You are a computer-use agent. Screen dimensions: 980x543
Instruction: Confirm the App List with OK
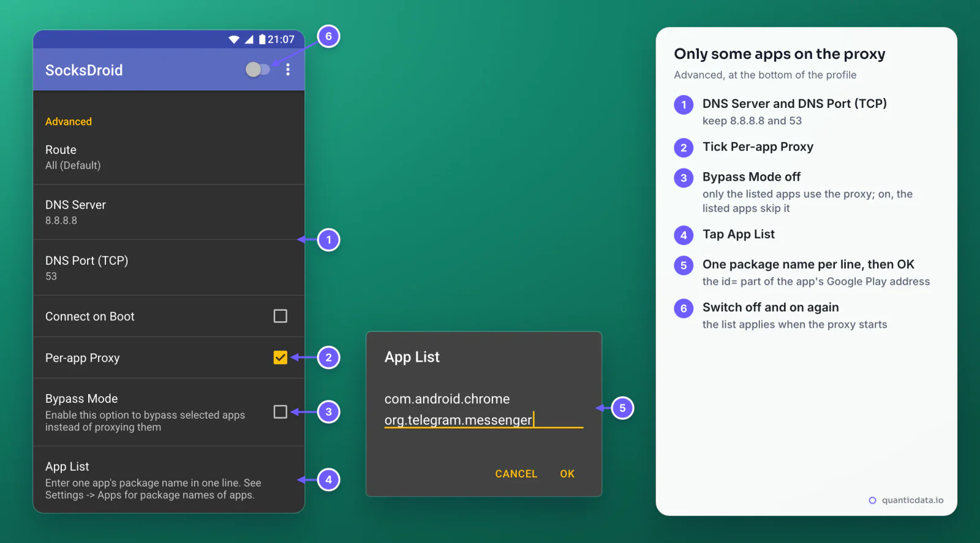pyautogui.click(x=567, y=474)
